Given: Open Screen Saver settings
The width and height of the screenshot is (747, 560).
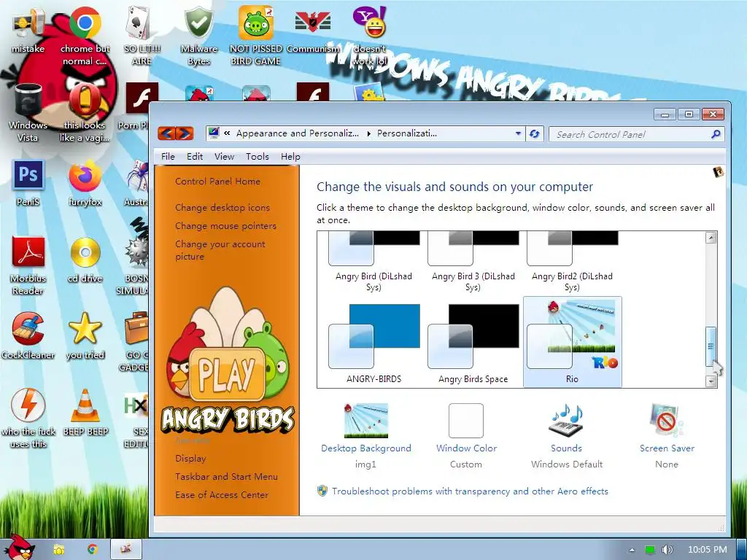Looking at the screenshot, I should click(667, 436).
